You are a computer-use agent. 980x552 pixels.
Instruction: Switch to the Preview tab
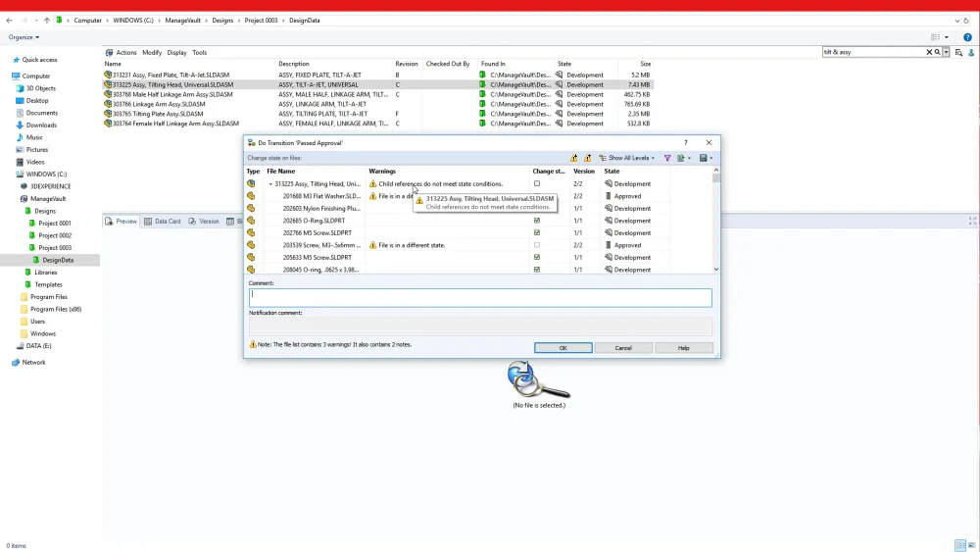pos(122,222)
